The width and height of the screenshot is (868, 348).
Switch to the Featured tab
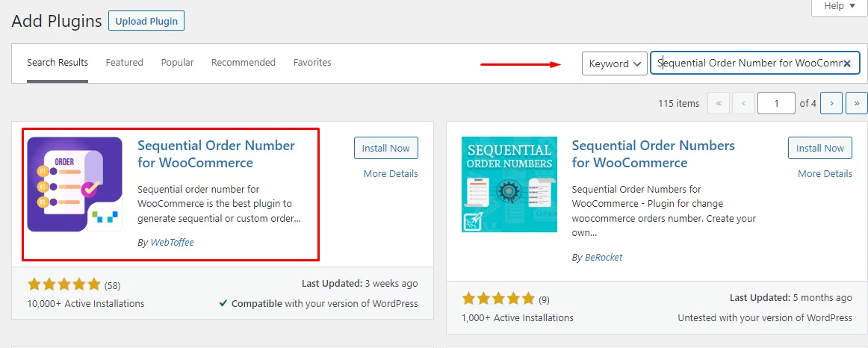pos(125,63)
